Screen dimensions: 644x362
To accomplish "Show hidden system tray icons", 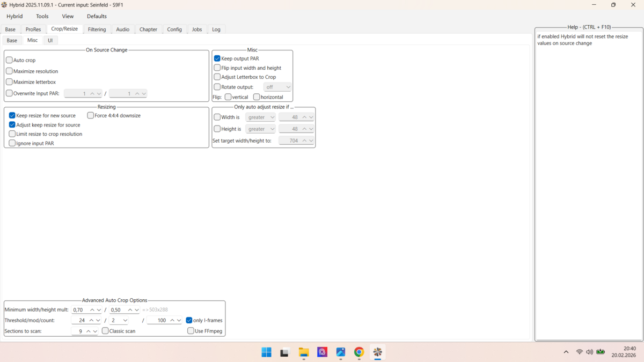I will click(566, 352).
